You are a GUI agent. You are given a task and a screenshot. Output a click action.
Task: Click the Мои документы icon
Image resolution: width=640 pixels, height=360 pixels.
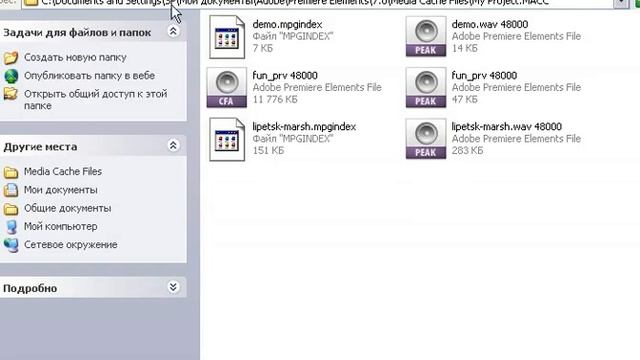click(11, 190)
